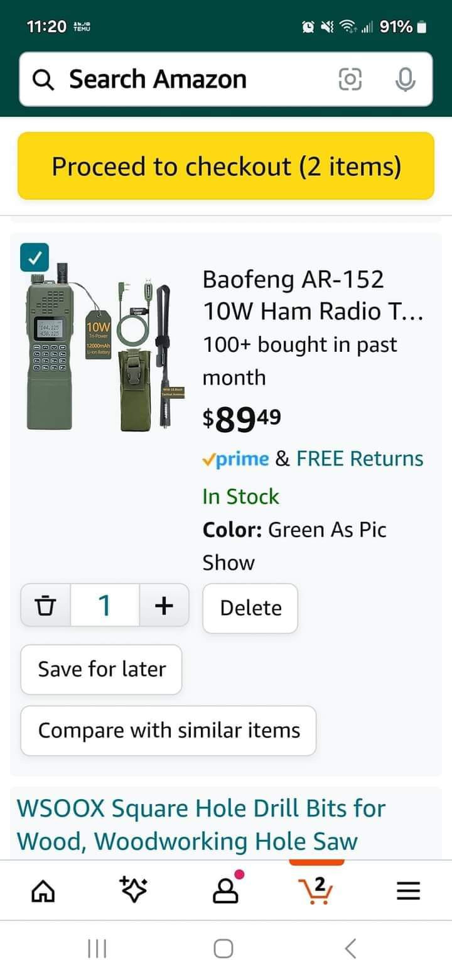Open the Home tab icon

43,890
